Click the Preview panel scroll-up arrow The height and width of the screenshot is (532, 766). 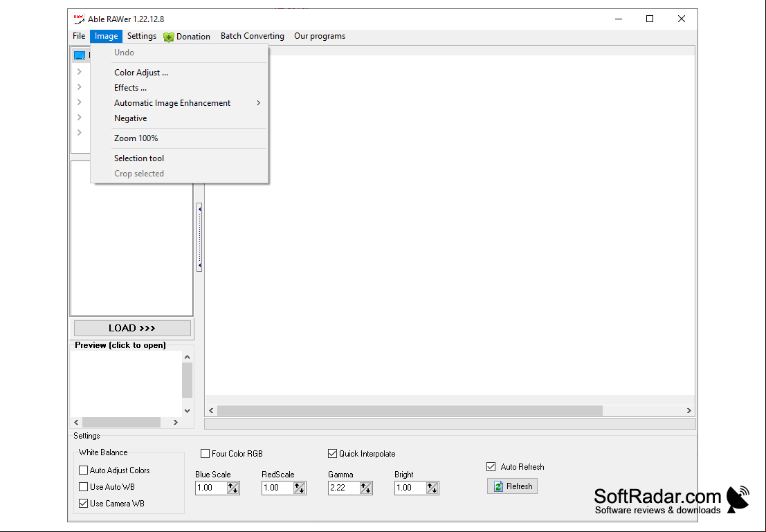(x=187, y=357)
